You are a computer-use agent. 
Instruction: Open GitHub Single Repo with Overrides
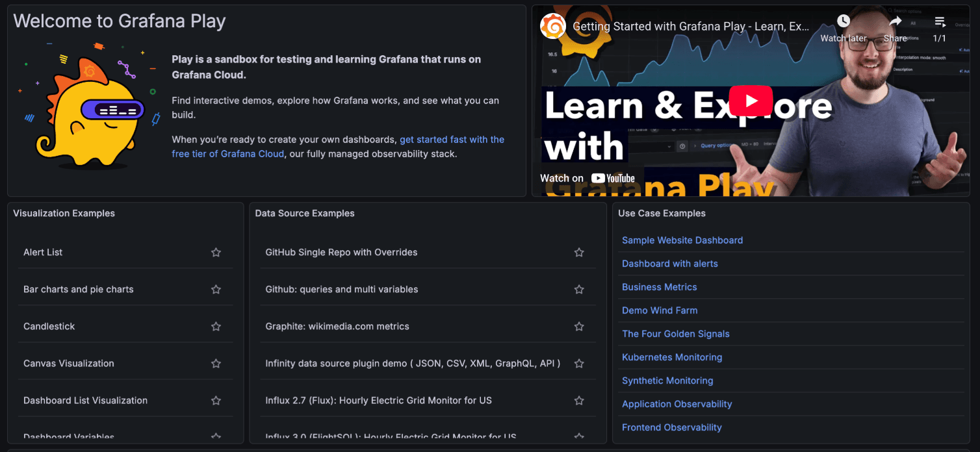341,253
